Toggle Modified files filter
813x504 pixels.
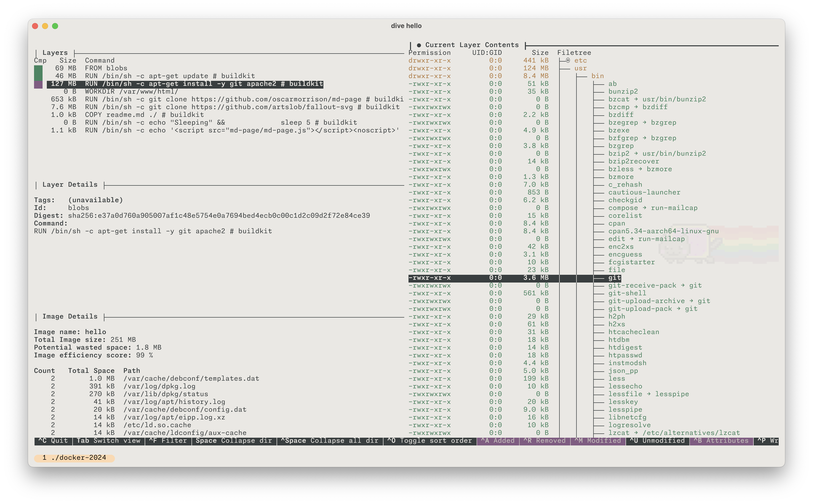pyautogui.click(x=598, y=441)
